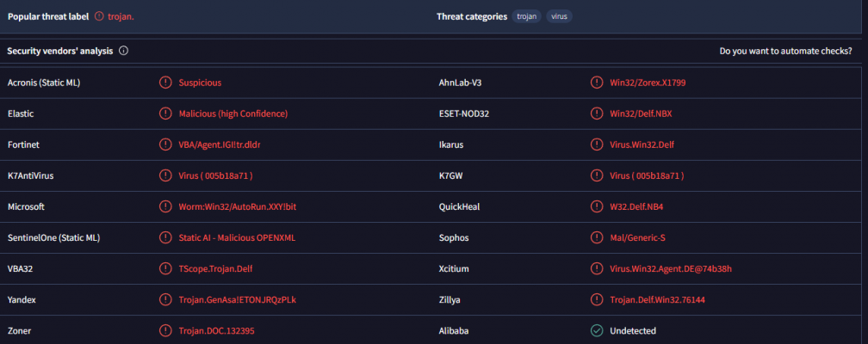Select vendor name QuickHeal
This screenshot has width=868, height=344.
[x=460, y=206]
